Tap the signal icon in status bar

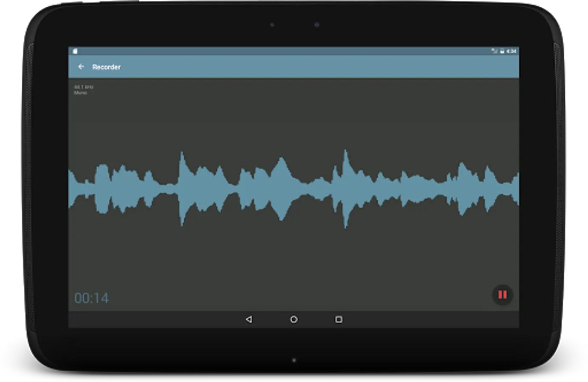[x=495, y=51]
